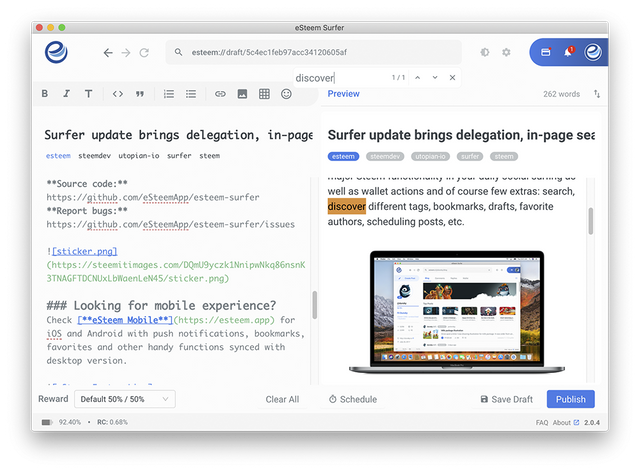Screen dimensions: 640x473
Task: Click the 1/1 match counter
Action: tap(398, 78)
